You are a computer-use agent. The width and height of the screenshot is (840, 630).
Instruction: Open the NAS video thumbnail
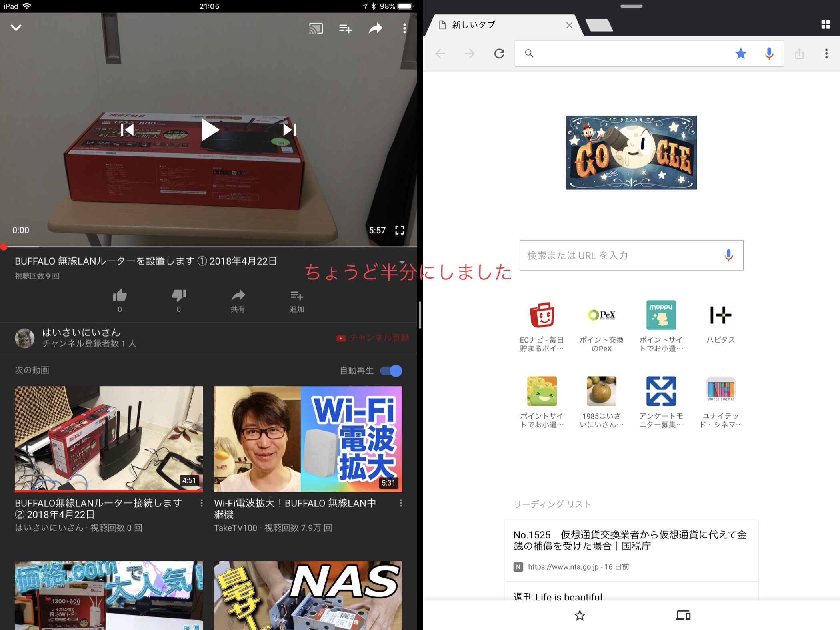click(308, 595)
